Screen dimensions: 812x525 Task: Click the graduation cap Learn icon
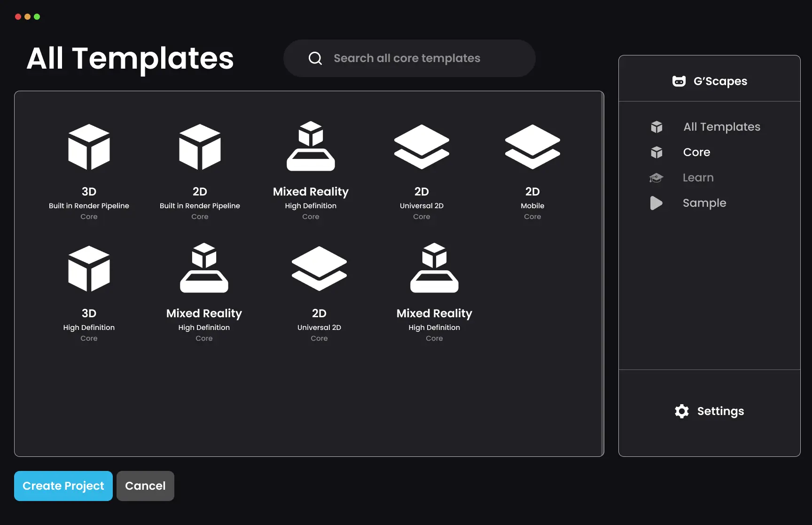656,178
